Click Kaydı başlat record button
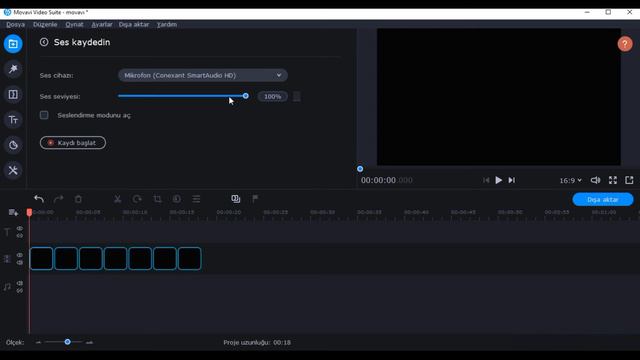Image resolution: width=640 pixels, height=360 pixels. pos(73,142)
